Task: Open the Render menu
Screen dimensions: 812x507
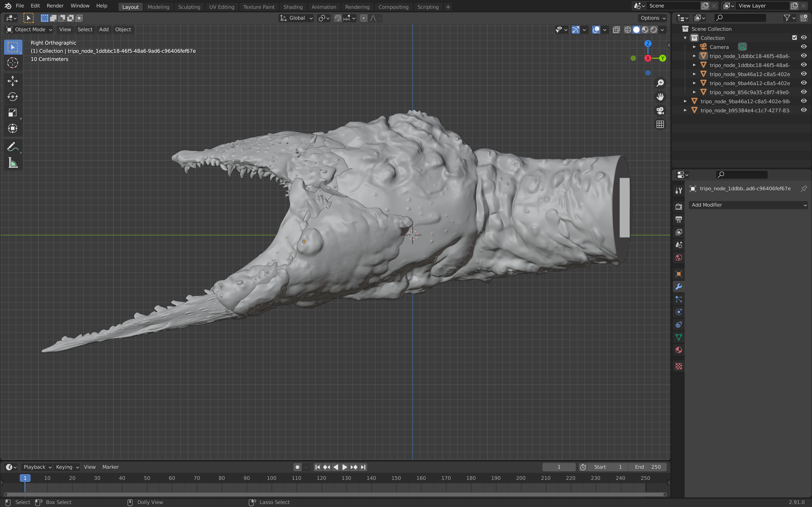Action: tap(55, 6)
